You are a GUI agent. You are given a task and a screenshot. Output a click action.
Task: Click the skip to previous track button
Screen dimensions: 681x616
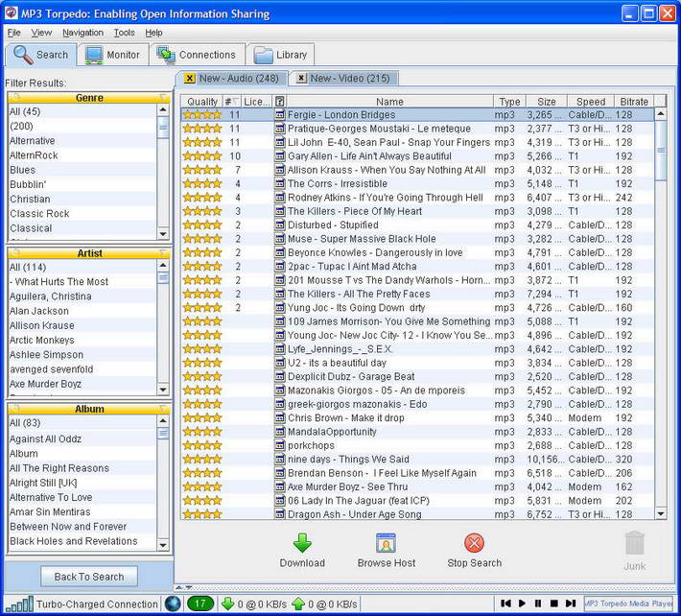pyautogui.click(x=505, y=604)
